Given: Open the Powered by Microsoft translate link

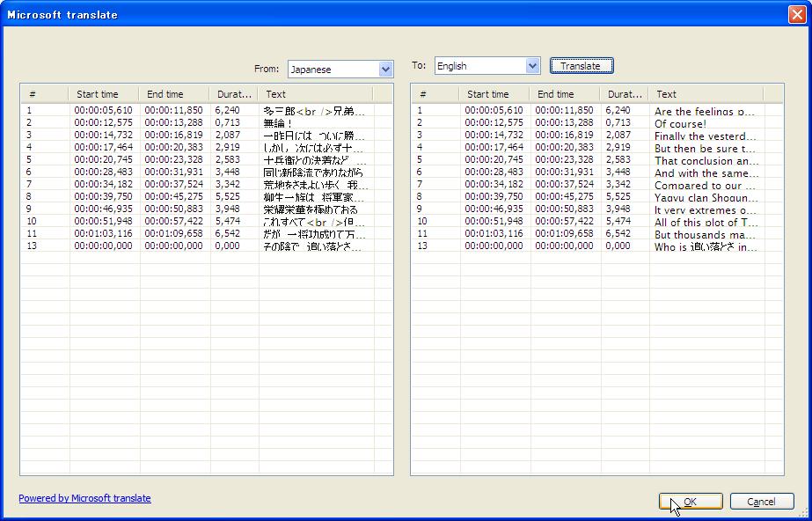Looking at the screenshot, I should [85, 498].
